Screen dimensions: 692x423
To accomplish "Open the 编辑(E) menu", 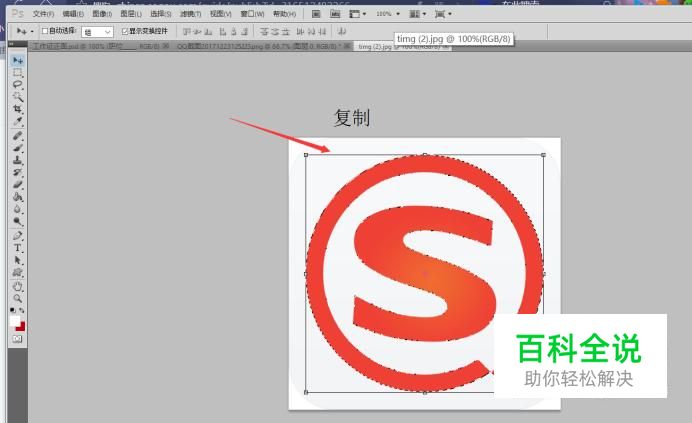I will [73, 14].
